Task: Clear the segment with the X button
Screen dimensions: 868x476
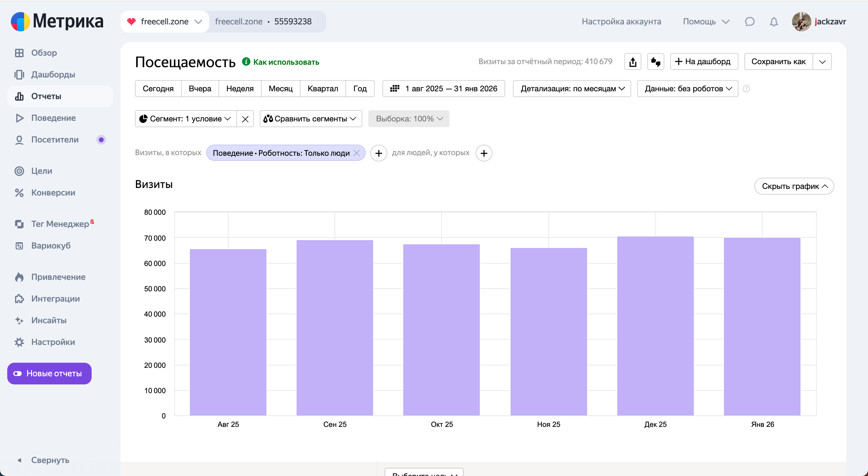Action: [x=245, y=119]
